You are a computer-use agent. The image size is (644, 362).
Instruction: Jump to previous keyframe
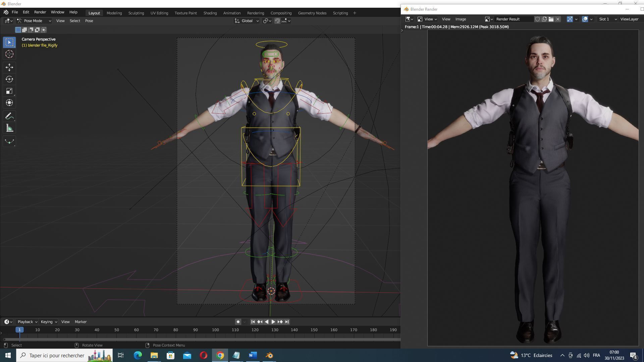[x=260, y=322]
